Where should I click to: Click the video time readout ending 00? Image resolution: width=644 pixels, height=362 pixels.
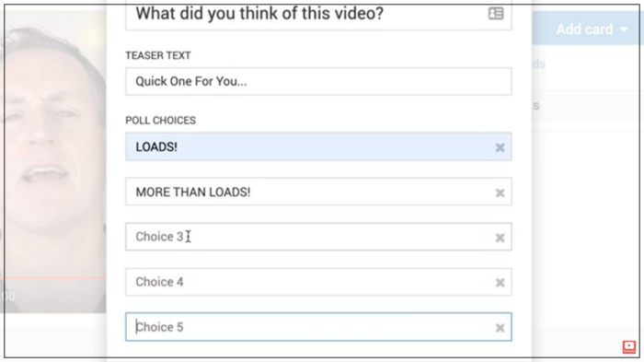click(x=7, y=297)
